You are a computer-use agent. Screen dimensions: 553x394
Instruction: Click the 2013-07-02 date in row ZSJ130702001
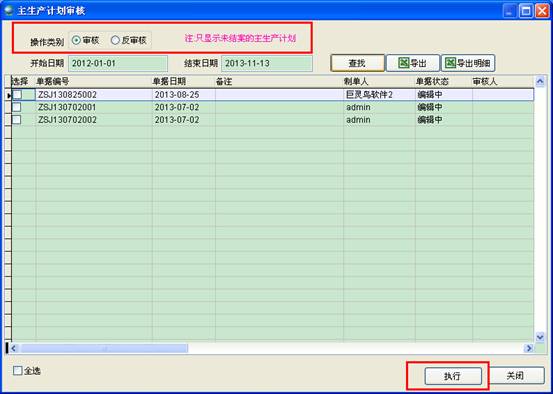[x=184, y=107]
